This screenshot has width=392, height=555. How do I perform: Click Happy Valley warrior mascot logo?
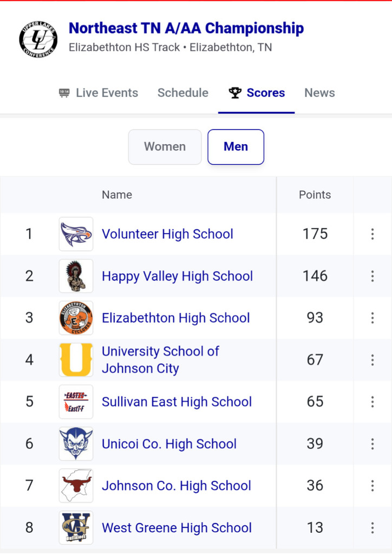tap(76, 276)
